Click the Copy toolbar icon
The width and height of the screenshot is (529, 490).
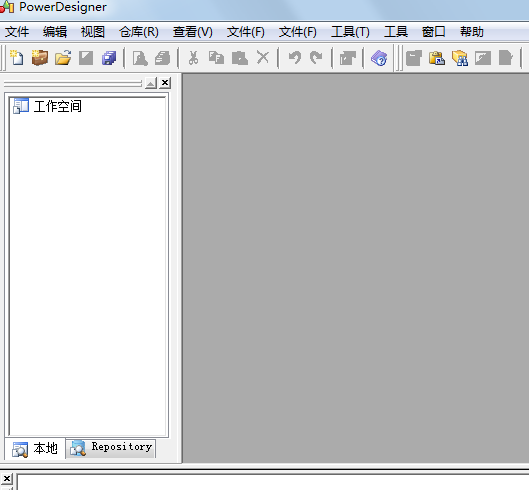pyautogui.click(x=216, y=58)
